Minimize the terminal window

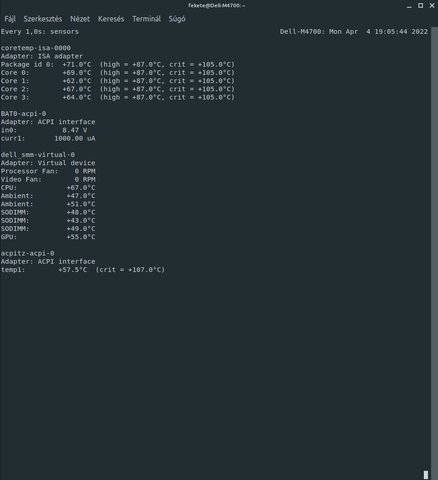(409, 6)
